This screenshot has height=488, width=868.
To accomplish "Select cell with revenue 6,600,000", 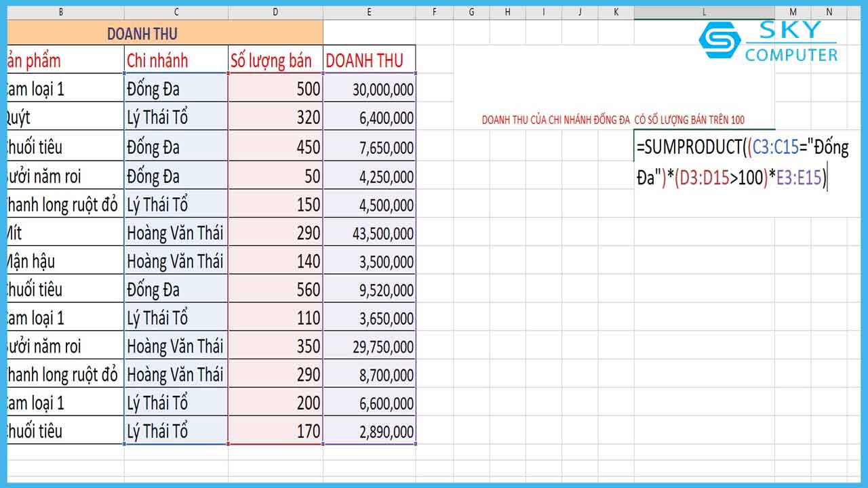I will [x=369, y=402].
